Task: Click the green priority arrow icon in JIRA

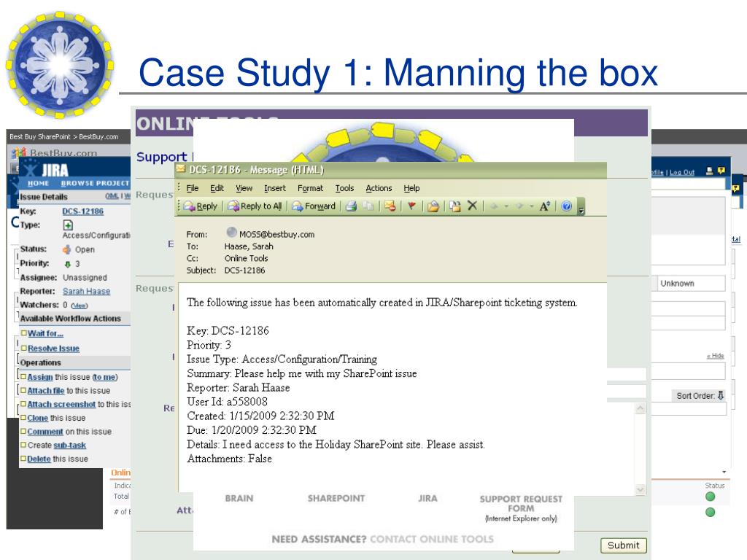Action: pos(68,264)
